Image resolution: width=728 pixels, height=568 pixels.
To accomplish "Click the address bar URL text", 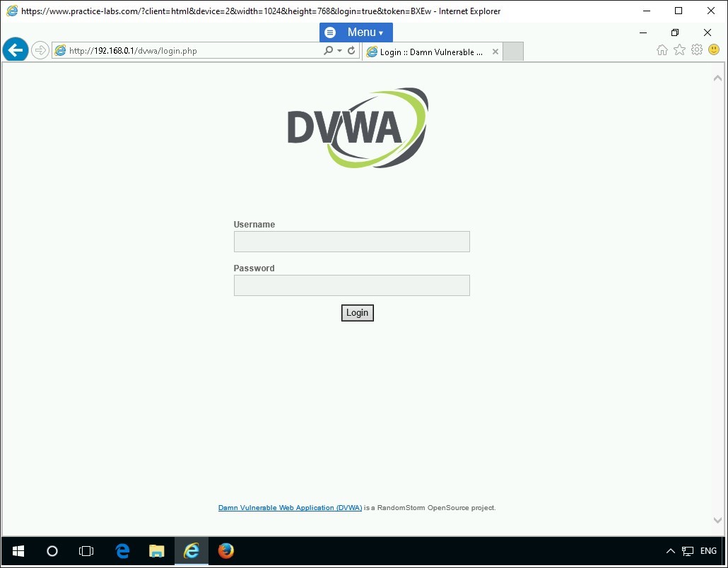I will [x=134, y=51].
